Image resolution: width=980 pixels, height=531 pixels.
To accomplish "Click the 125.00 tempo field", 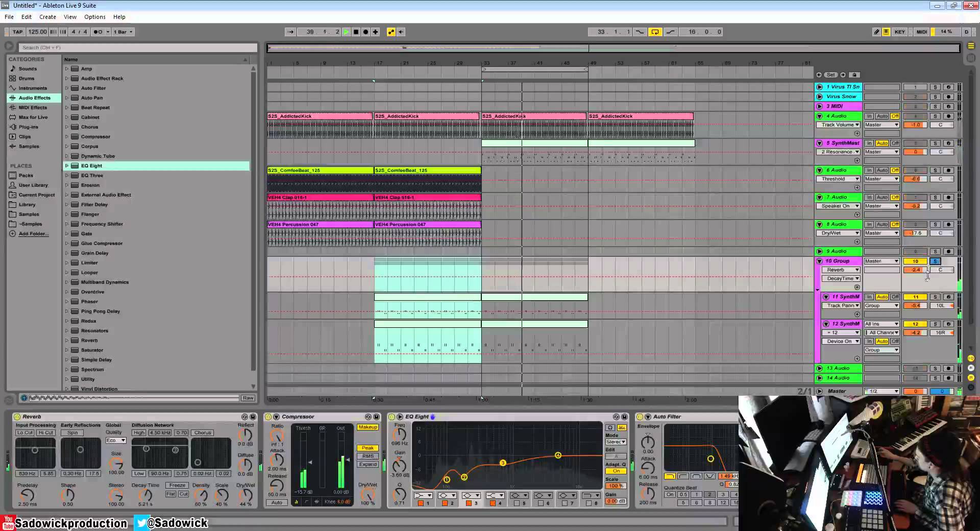I will 37,32.
